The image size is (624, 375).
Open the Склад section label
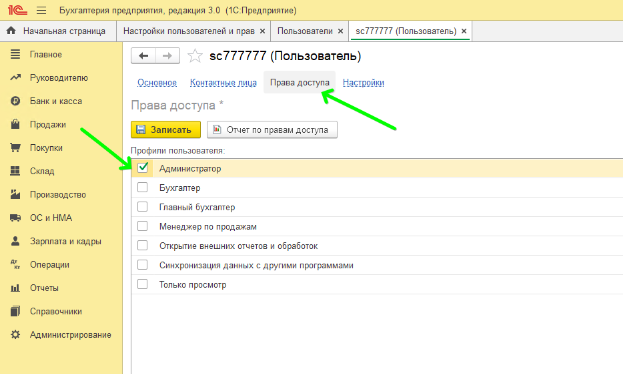(x=42, y=171)
